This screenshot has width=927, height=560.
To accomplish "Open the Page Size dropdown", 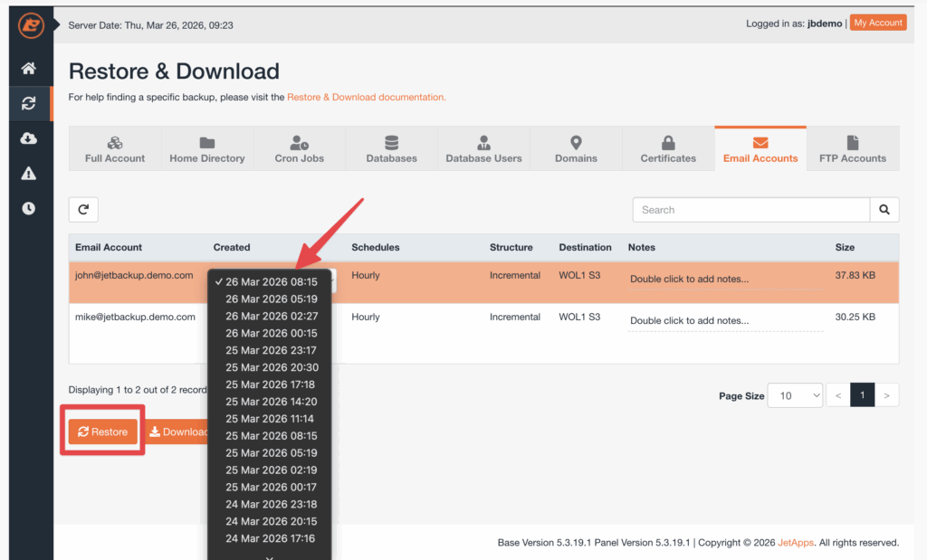I will 795,395.
